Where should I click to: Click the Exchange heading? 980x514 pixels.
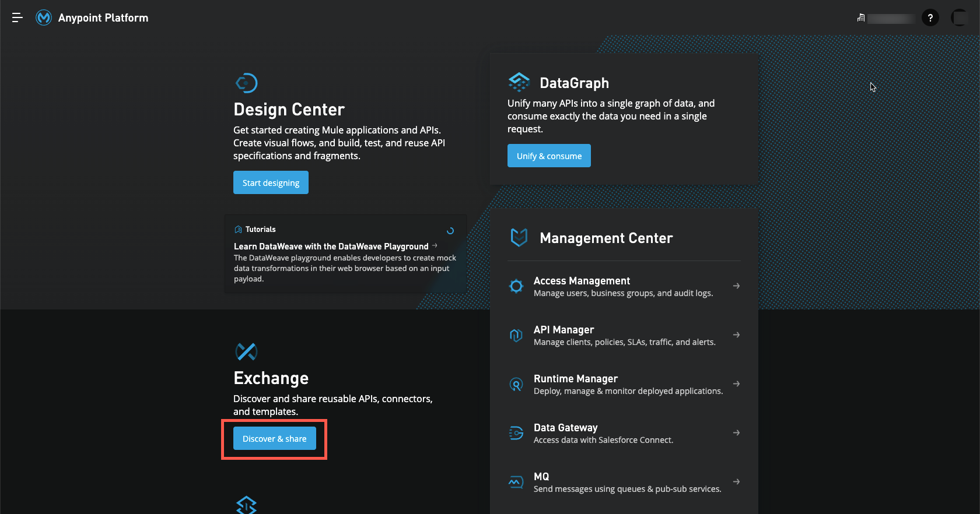point(271,378)
